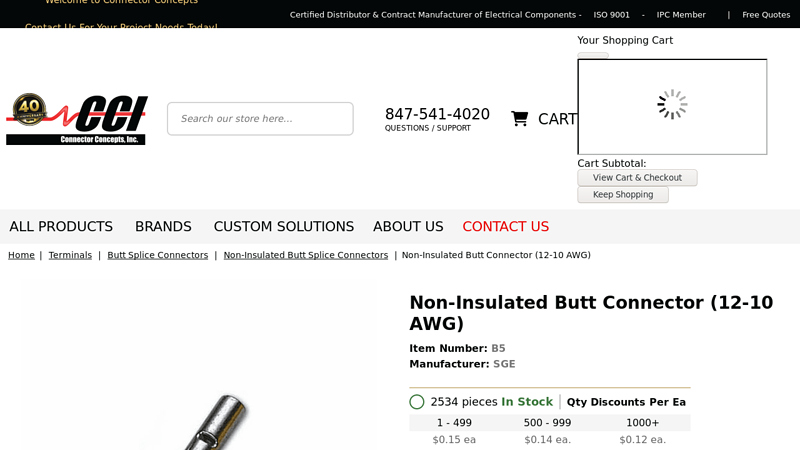This screenshot has height=450, width=800.
Task: Click the shopping cart icon
Action: (x=519, y=119)
